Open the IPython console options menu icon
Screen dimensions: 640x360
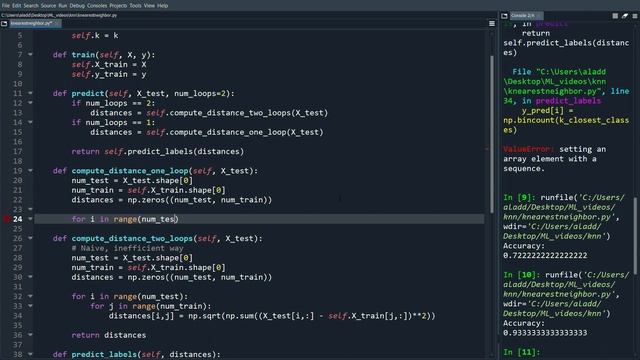[x=635, y=16]
